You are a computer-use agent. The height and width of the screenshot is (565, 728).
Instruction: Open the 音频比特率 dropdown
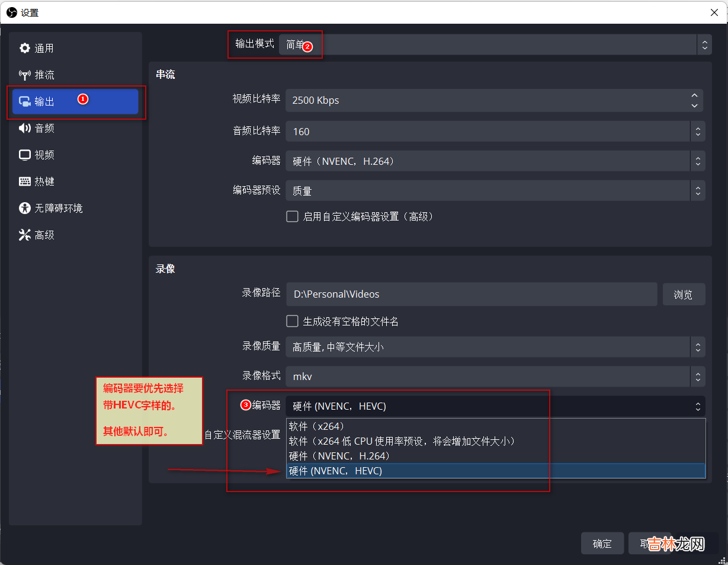coord(495,132)
